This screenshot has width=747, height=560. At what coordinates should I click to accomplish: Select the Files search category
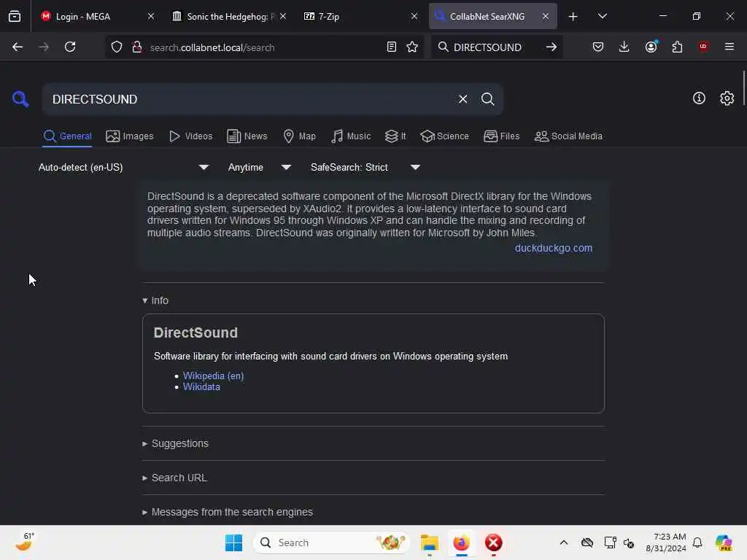[x=501, y=136]
